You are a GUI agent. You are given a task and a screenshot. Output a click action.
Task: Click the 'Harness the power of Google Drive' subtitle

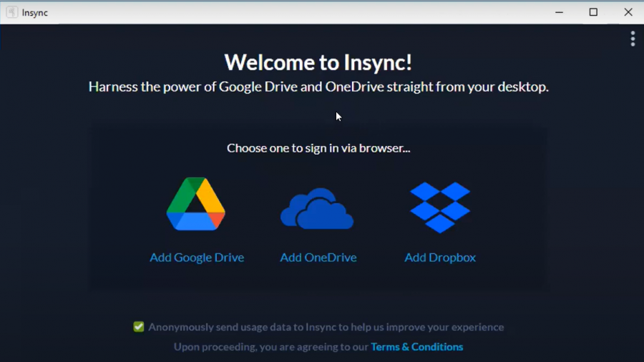tap(318, 87)
